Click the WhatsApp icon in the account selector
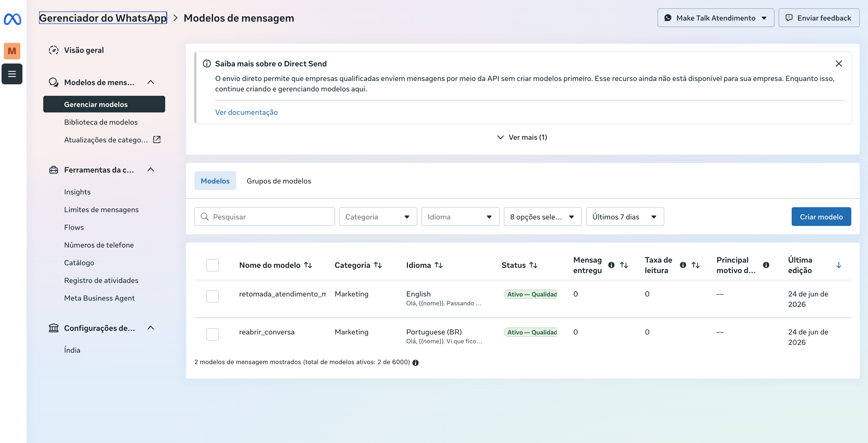 [668, 18]
